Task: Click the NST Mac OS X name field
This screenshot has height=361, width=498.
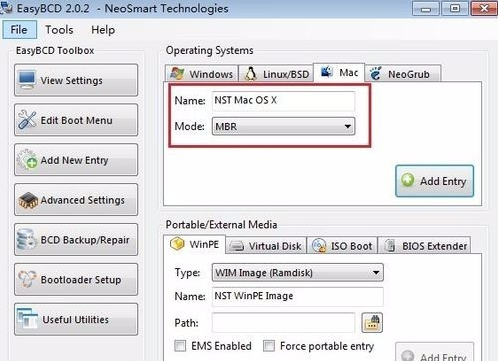Action: [x=283, y=100]
